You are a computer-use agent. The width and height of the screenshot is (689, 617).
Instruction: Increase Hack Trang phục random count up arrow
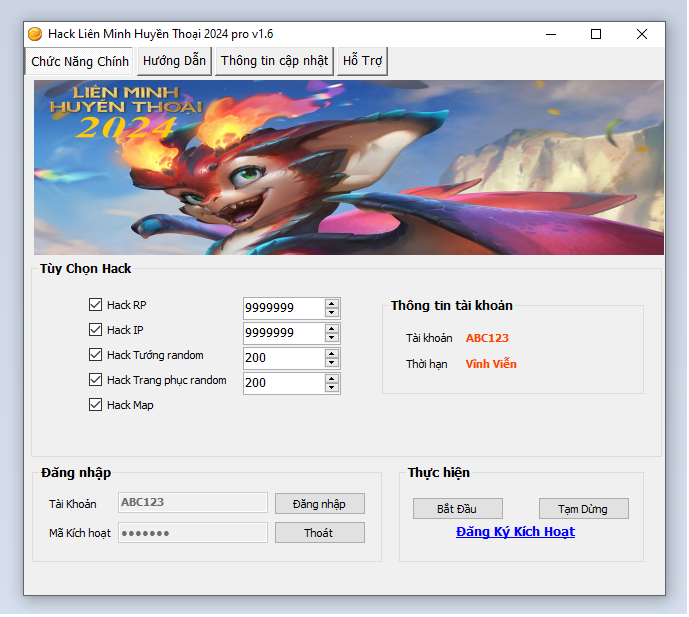pos(332,378)
